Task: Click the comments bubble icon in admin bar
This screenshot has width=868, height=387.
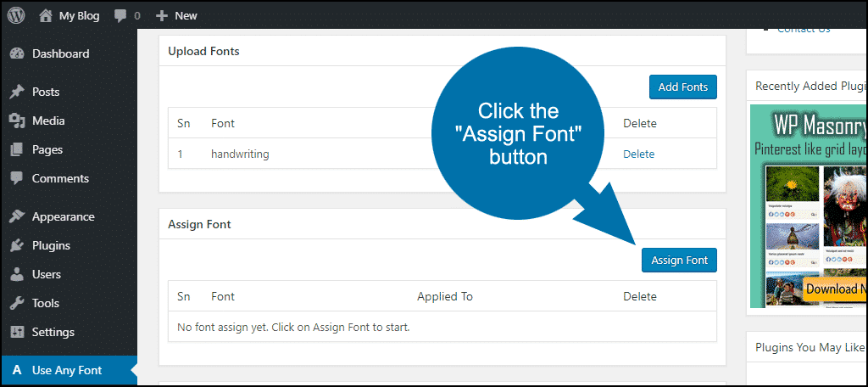Action: click(120, 16)
